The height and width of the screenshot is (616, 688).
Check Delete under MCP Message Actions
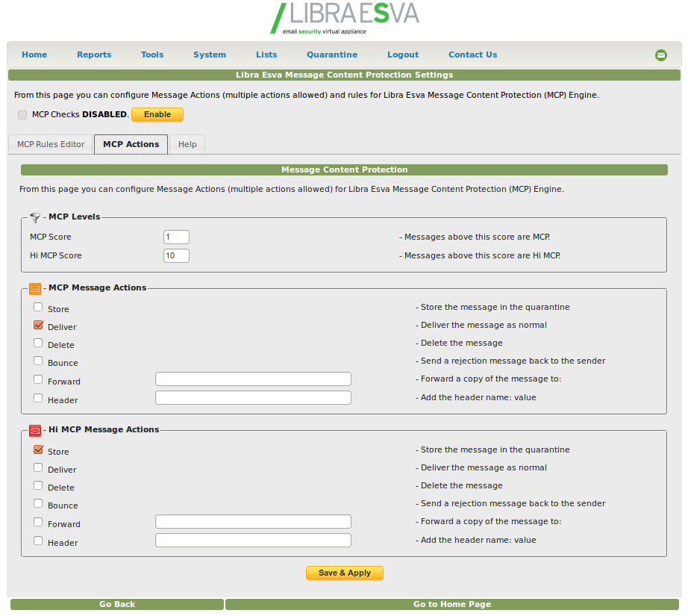(x=38, y=343)
